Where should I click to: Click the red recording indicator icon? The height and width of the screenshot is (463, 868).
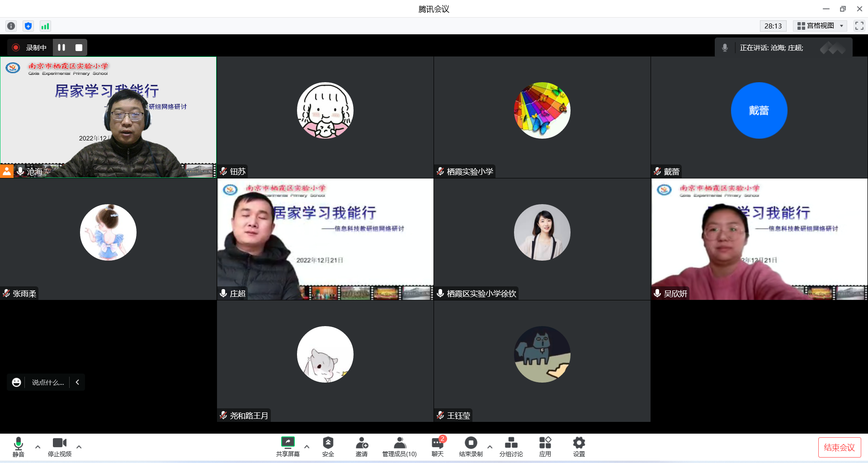16,47
